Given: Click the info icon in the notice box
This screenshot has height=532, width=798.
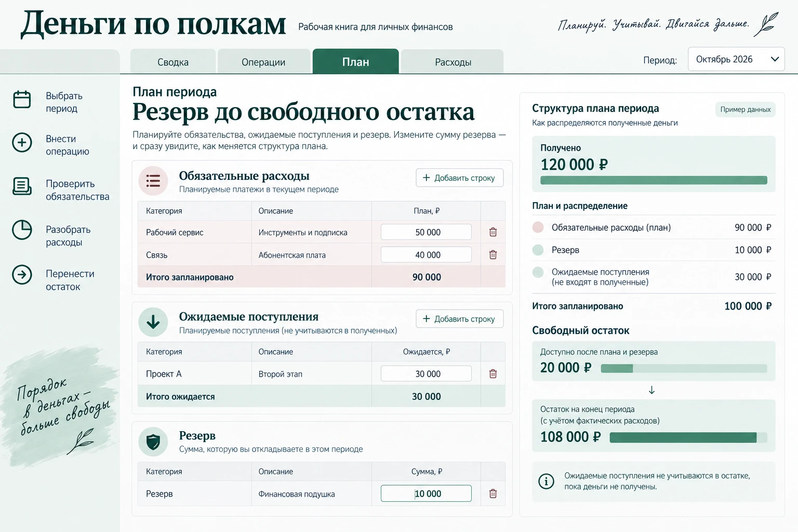Looking at the screenshot, I should (x=546, y=481).
